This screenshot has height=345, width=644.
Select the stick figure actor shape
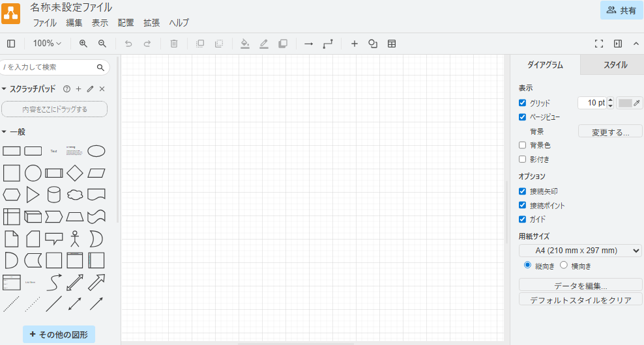click(x=75, y=238)
